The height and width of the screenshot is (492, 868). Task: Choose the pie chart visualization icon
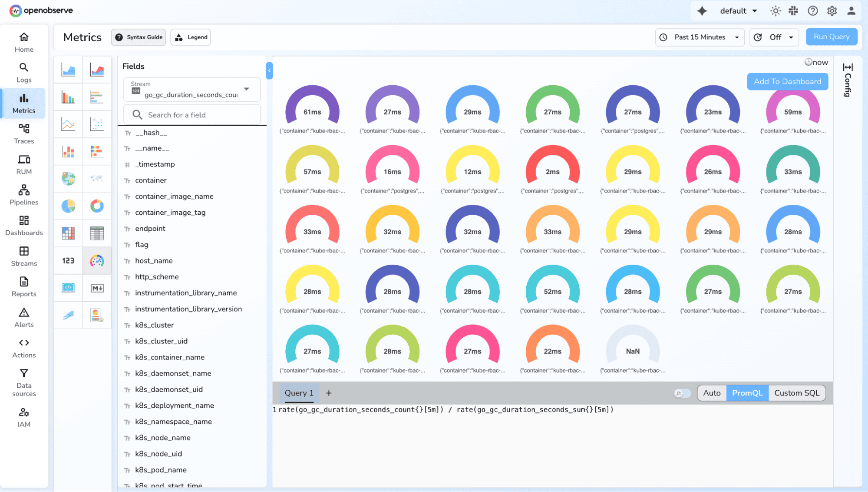tap(68, 206)
